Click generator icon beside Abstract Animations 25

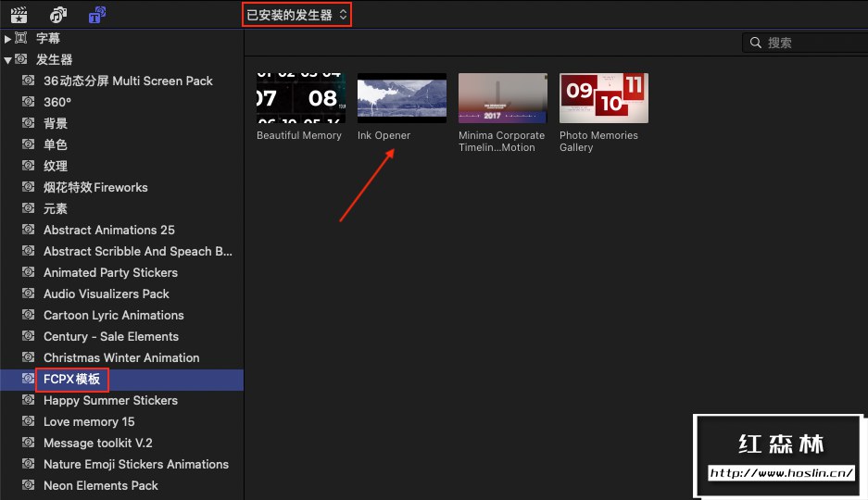point(28,229)
